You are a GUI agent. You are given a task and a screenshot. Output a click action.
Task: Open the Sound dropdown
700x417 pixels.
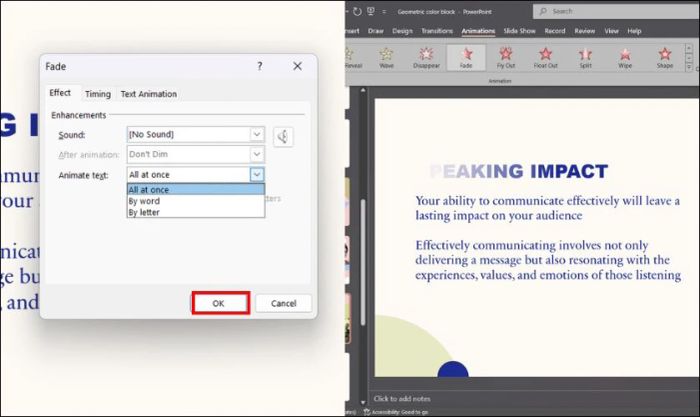[257, 134]
